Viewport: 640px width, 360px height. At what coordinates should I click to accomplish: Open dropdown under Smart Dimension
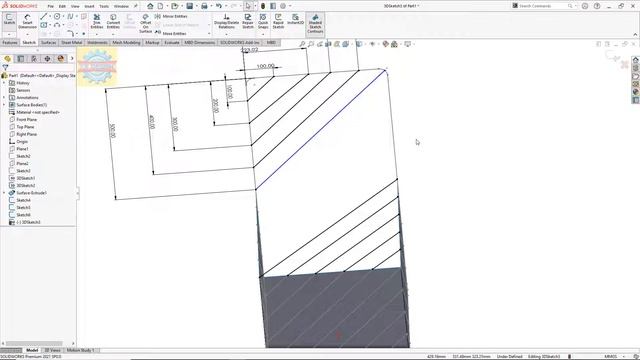(x=27, y=34)
